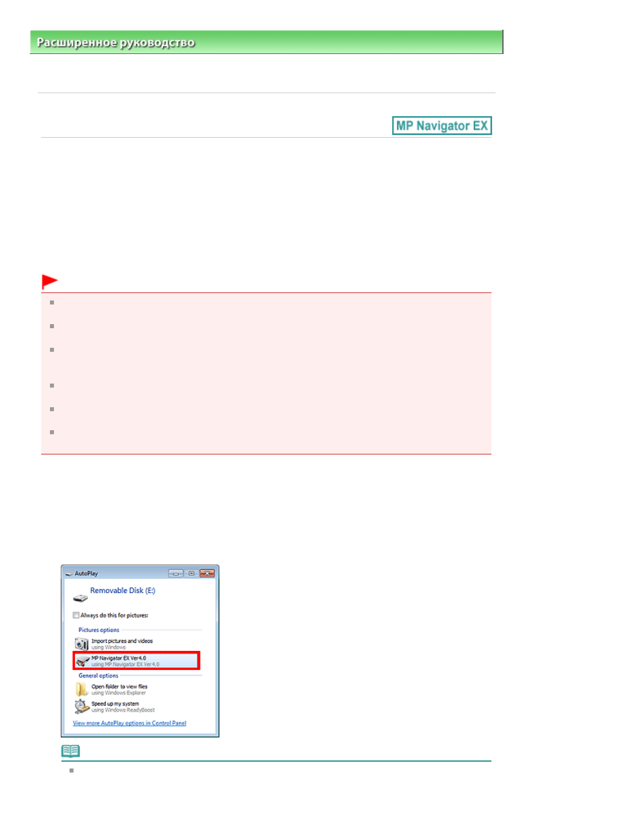Click the AutoPlay title bar drive icon
This screenshot has width=644, height=834.
[x=69, y=573]
